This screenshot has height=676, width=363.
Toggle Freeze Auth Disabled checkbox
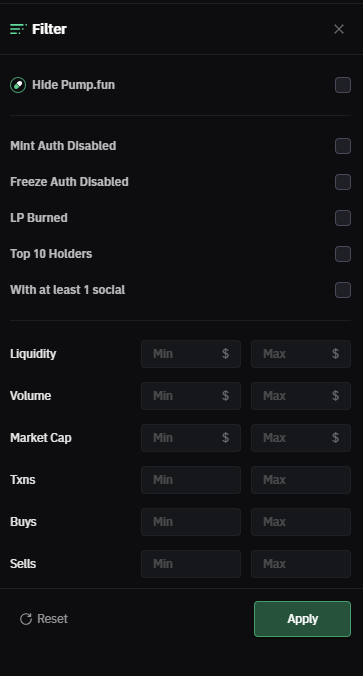click(343, 182)
